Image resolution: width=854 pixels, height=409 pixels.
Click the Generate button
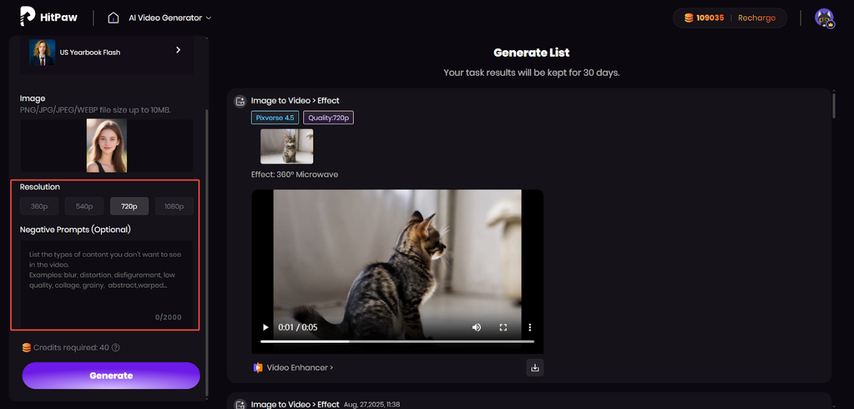[110, 376]
